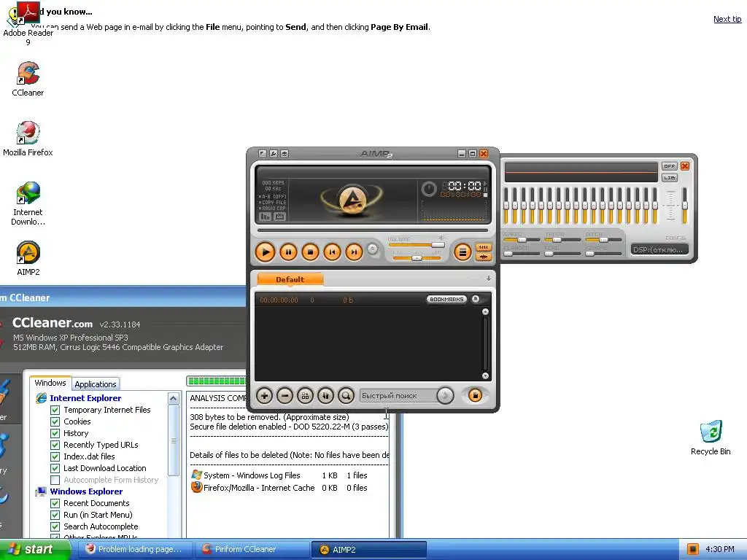Click the Next tip link
The image size is (747, 560).
click(727, 19)
